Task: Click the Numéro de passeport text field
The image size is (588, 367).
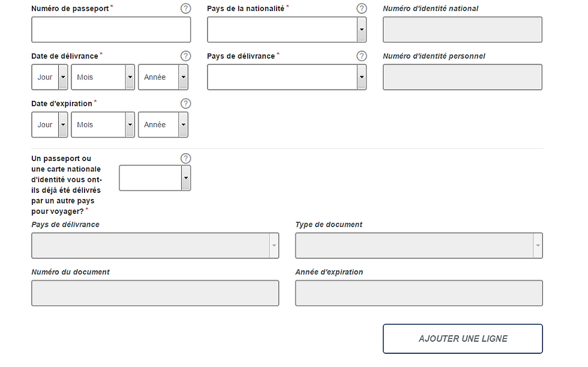Action: coord(111,29)
